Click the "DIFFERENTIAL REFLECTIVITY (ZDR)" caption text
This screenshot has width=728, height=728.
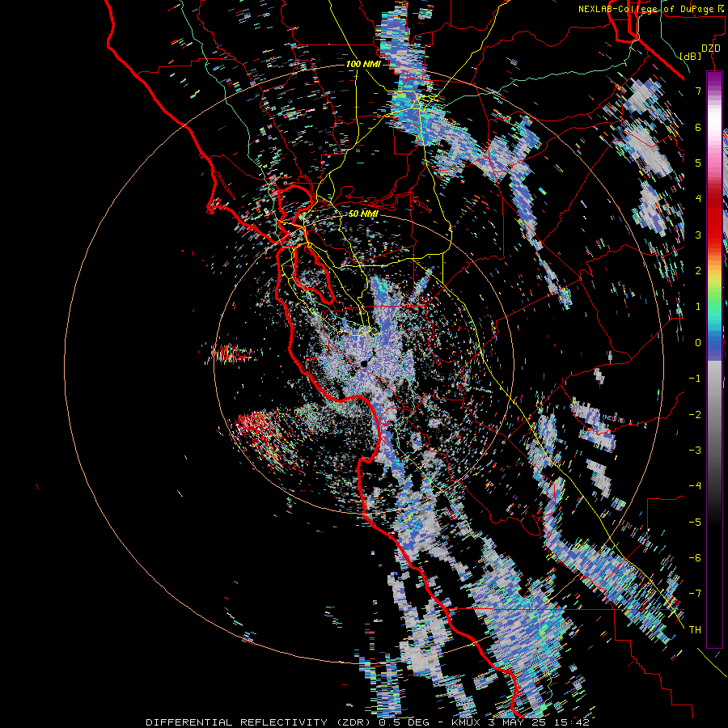point(259,722)
